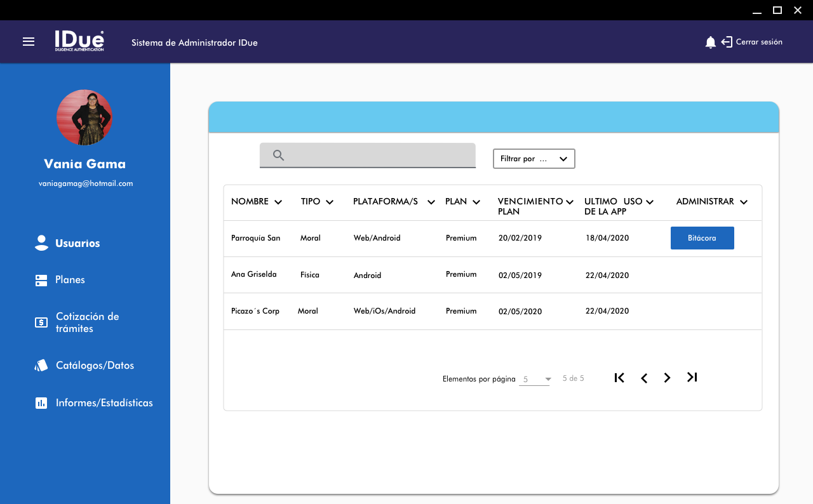The width and height of the screenshot is (813, 504).
Task: Go to the next page arrow
Action: 667,378
